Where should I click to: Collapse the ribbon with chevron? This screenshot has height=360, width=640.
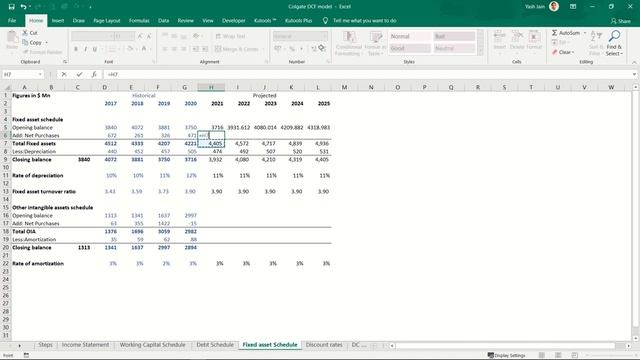click(x=634, y=62)
